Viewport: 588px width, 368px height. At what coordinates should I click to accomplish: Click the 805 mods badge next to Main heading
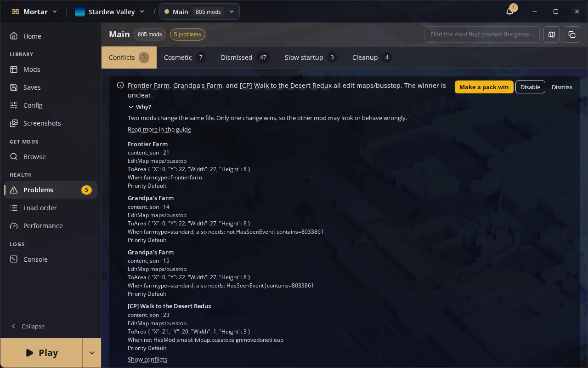point(150,34)
